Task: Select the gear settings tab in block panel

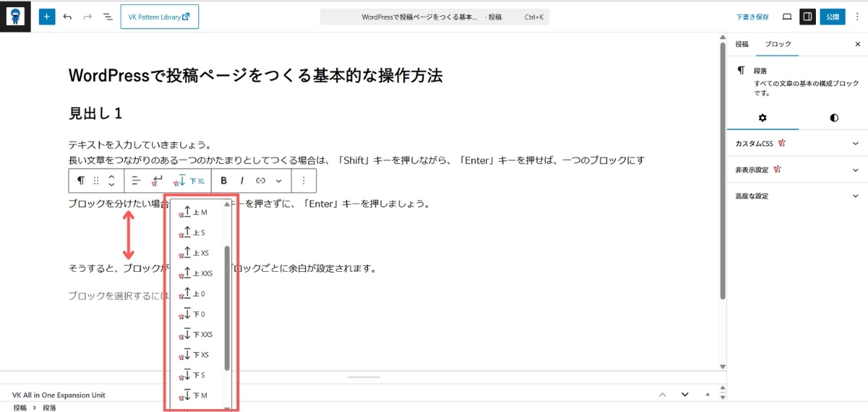Action: coord(762,117)
